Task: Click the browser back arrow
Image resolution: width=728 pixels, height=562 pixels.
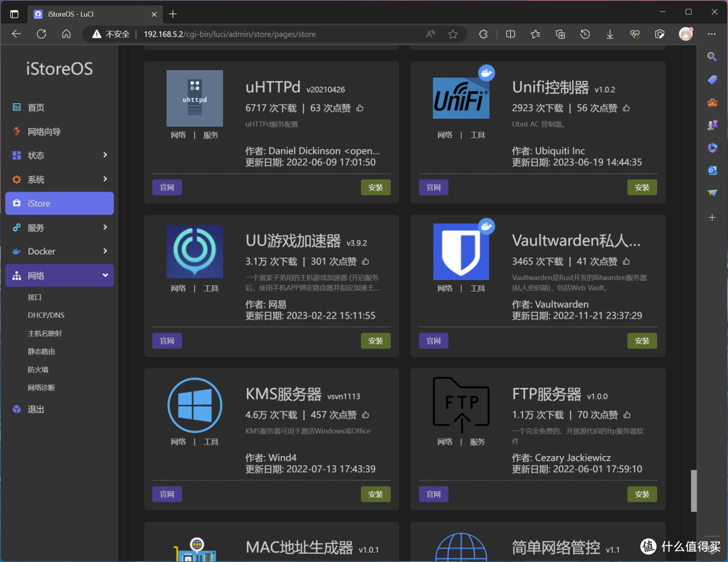Action: [x=17, y=34]
